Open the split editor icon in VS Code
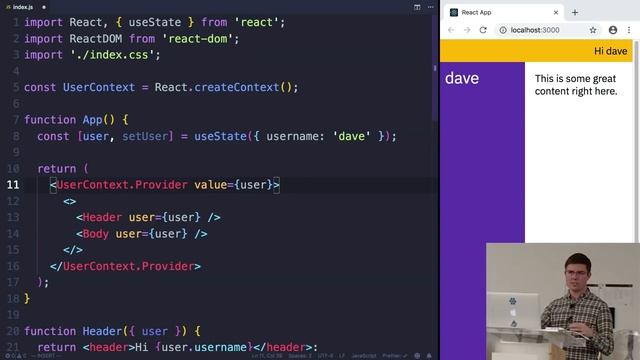 point(417,7)
